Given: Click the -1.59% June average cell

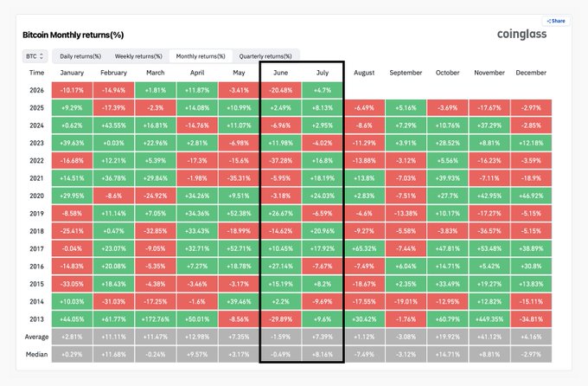Looking at the screenshot, I should tap(280, 337).
